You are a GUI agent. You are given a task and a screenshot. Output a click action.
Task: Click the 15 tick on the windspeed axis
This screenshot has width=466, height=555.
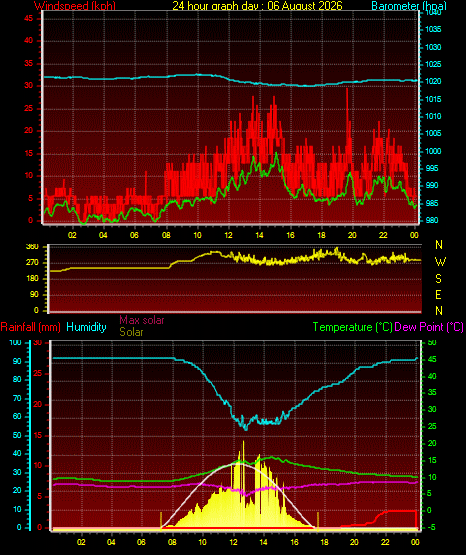(x=28, y=154)
